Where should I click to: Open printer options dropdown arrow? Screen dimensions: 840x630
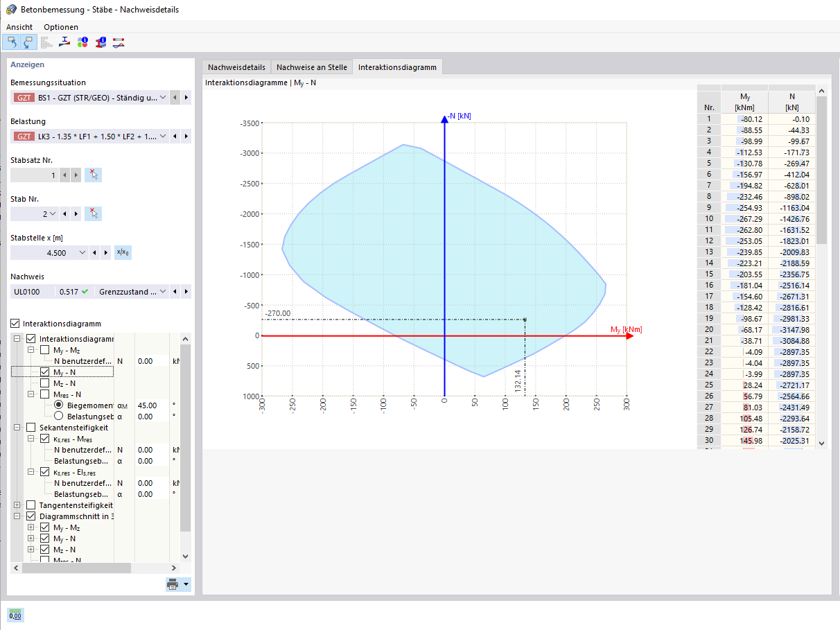(186, 584)
